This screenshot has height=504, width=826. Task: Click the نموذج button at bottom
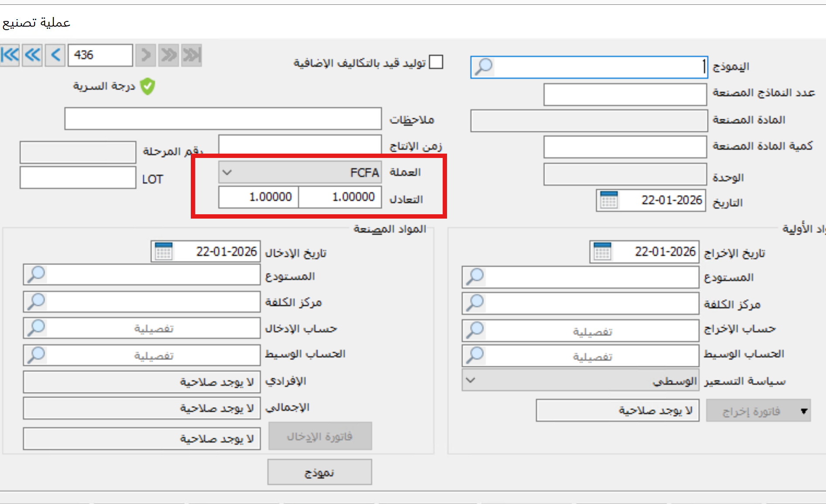320,472
